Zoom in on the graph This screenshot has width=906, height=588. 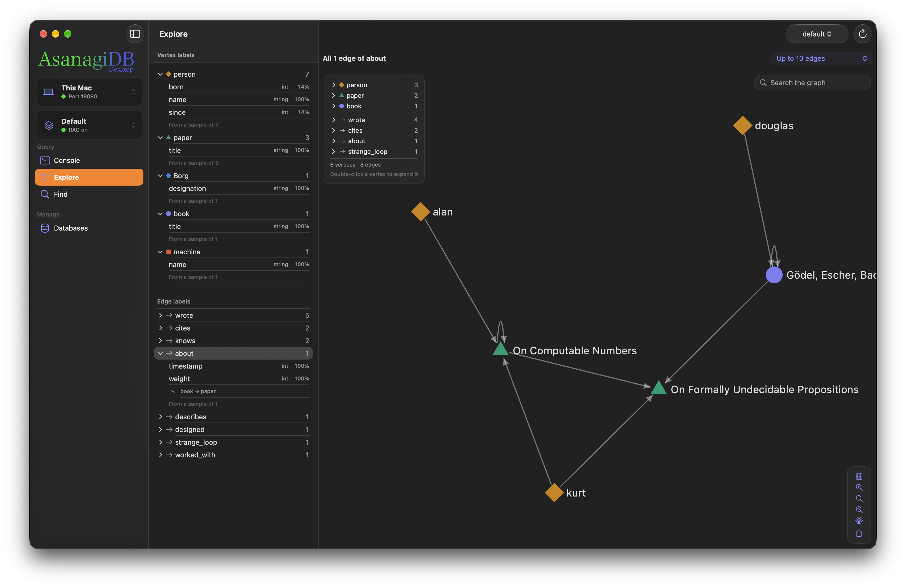click(x=859, y=488)
